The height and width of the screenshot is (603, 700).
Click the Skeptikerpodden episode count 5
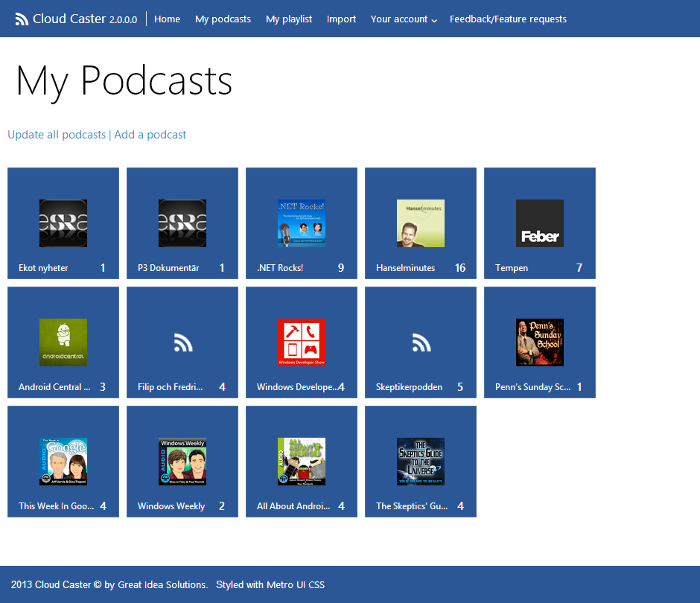[x=460, y=387]
